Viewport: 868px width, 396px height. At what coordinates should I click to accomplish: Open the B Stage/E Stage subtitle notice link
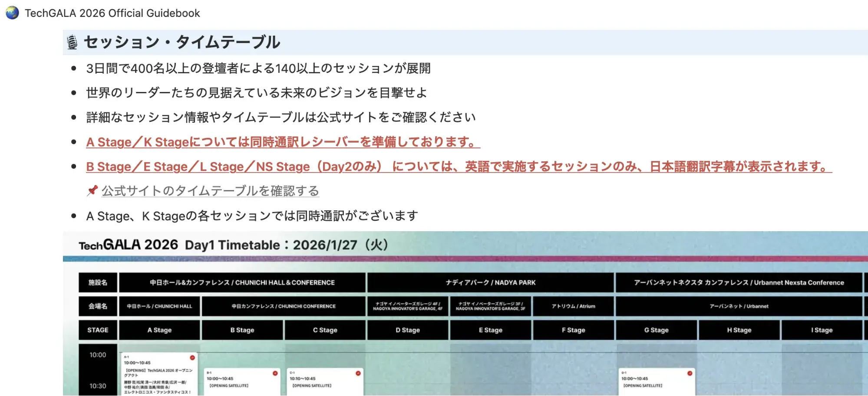pyautogui.click(x=459, y=167)
